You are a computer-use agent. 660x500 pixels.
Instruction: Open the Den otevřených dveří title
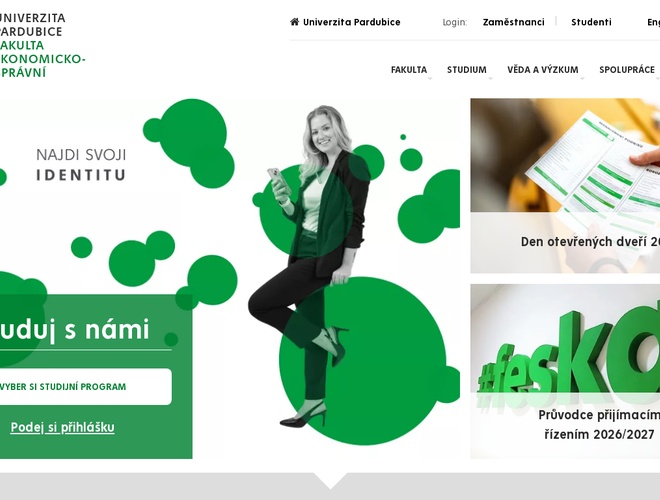pos(590,242)
